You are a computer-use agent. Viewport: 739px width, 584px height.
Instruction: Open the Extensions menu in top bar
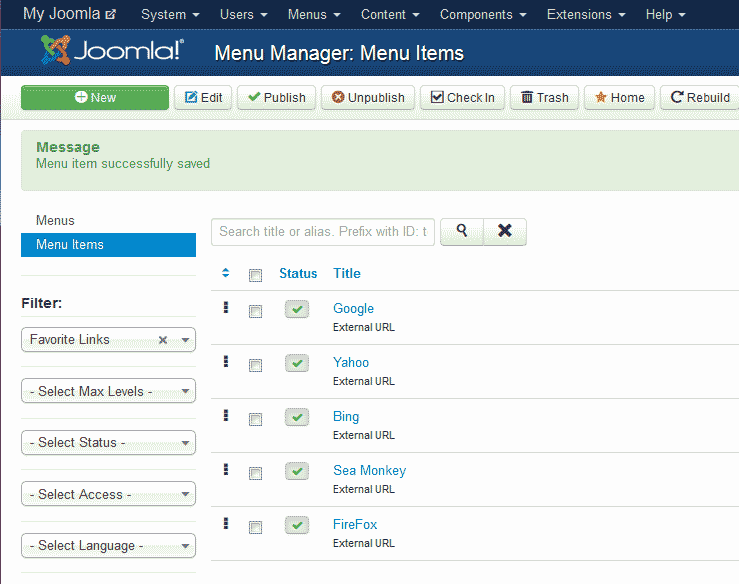586,15
